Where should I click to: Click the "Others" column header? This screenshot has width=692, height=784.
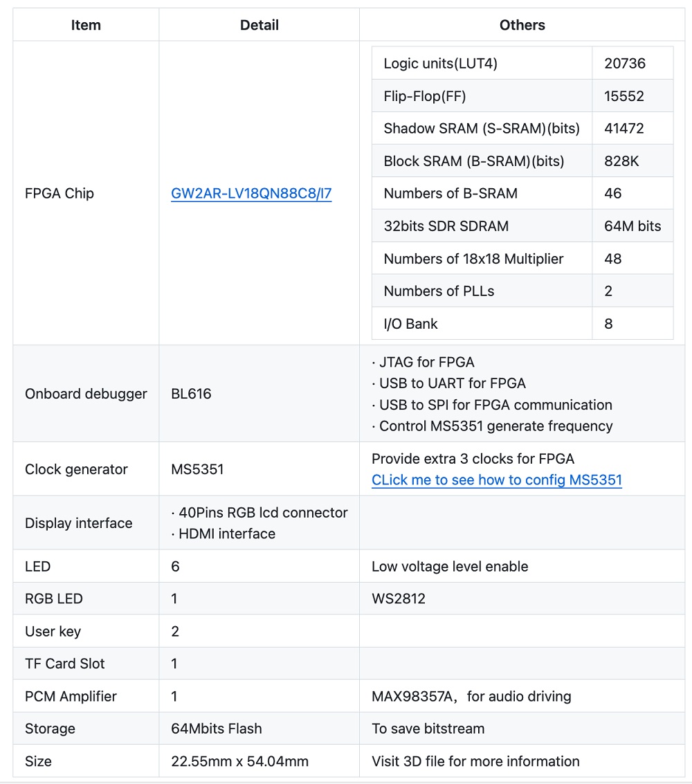point(522,26)
